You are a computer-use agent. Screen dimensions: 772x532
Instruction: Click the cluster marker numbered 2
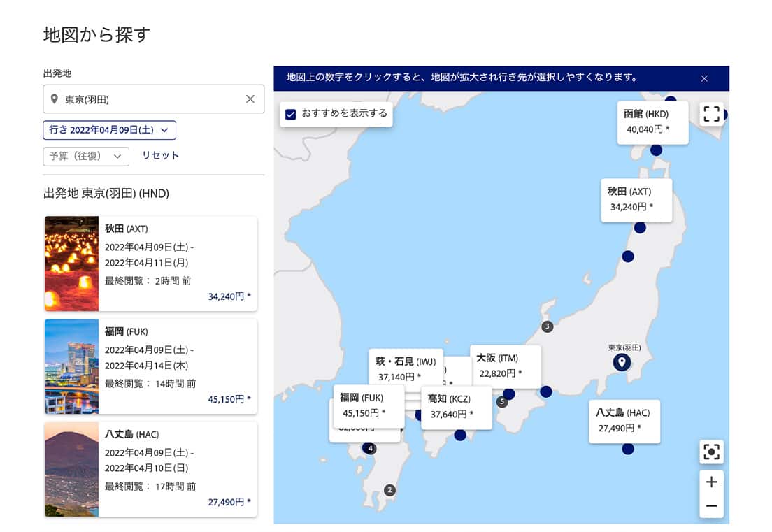pos(389,490)
